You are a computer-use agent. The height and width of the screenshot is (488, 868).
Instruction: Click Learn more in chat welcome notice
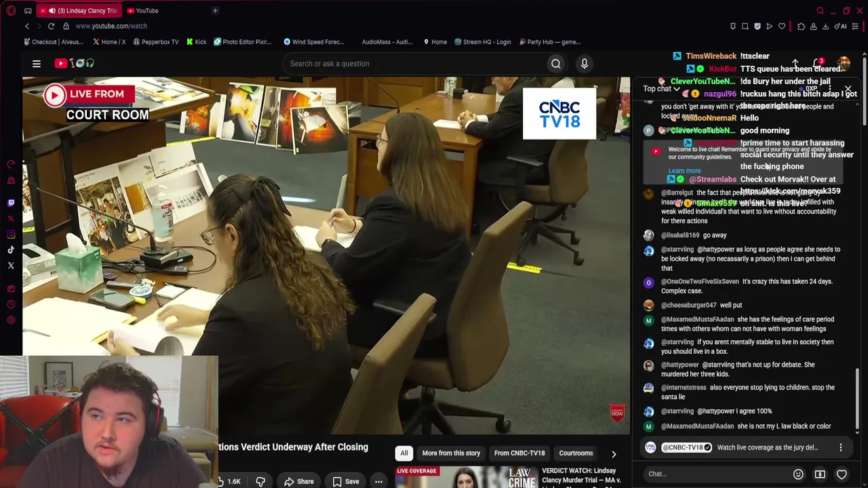click(x=684, y=171)
